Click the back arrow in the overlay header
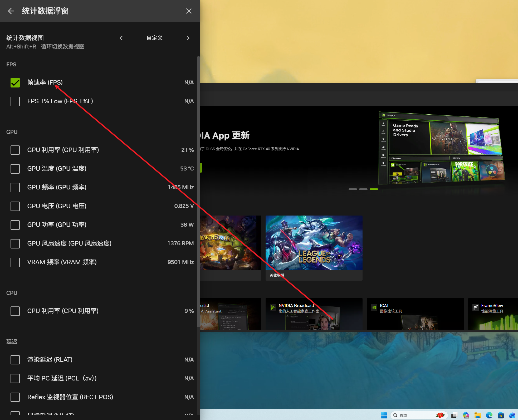 pyautogui.click(x=11, y=11)
